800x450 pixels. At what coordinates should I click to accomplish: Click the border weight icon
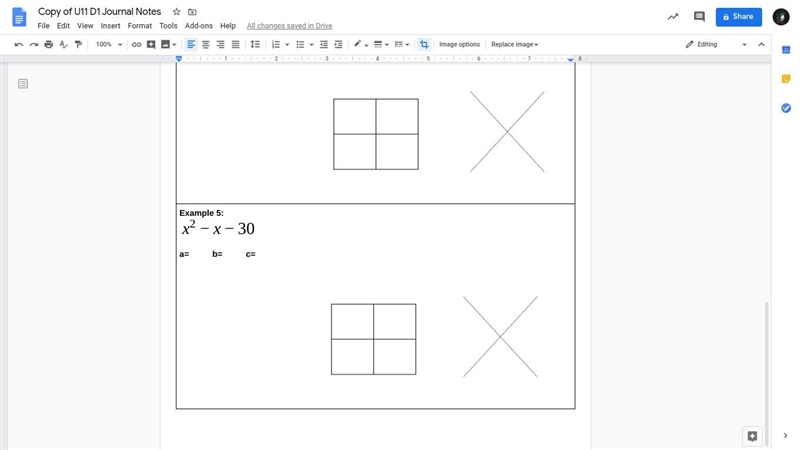[378, 44]
